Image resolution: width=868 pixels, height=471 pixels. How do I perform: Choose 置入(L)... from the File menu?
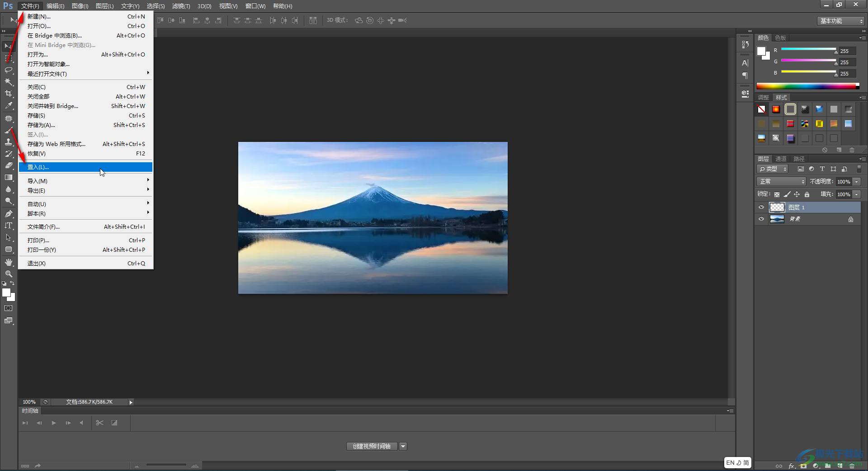pos(86,167)
